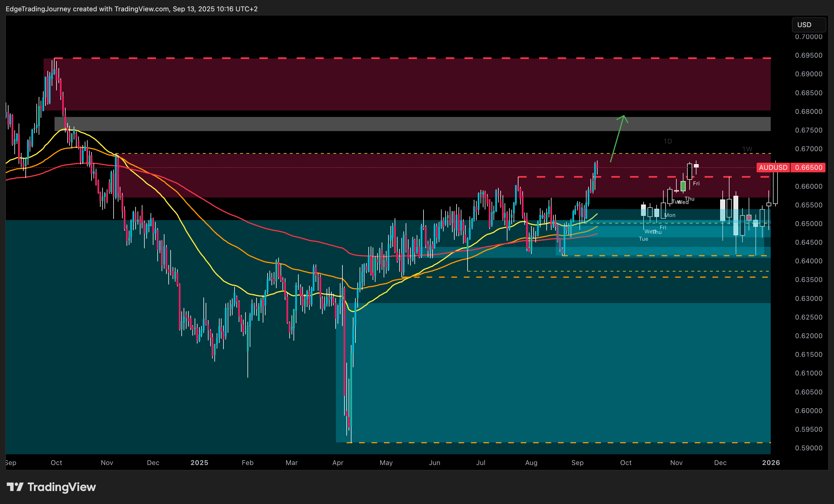The image size is (834, 504).
Task: Click the 0.62500 price axis label
Action: point(809,317)
